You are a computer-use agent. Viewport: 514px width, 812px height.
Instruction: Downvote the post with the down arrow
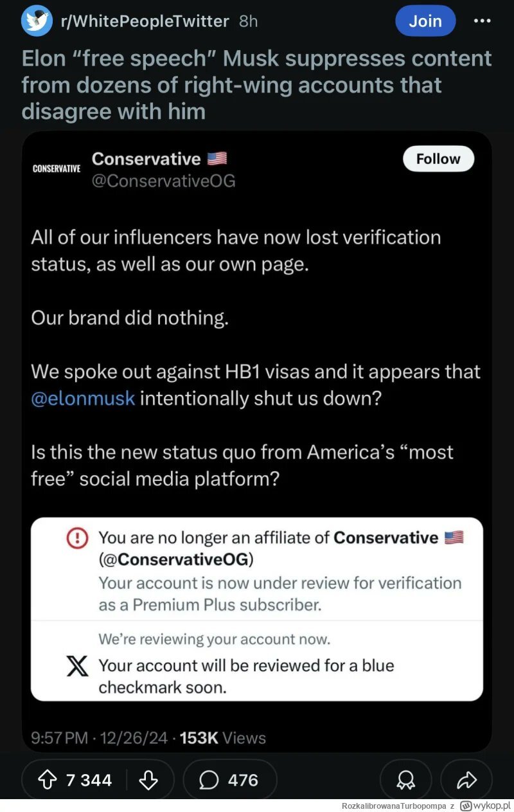point(148,780)
